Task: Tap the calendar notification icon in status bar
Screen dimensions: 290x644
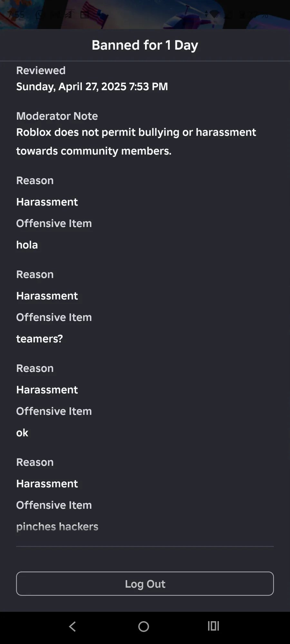Action: 85,15
